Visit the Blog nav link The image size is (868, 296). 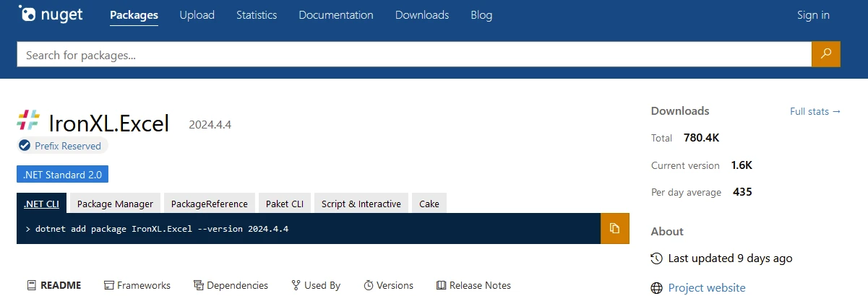[x=481, y=14]
